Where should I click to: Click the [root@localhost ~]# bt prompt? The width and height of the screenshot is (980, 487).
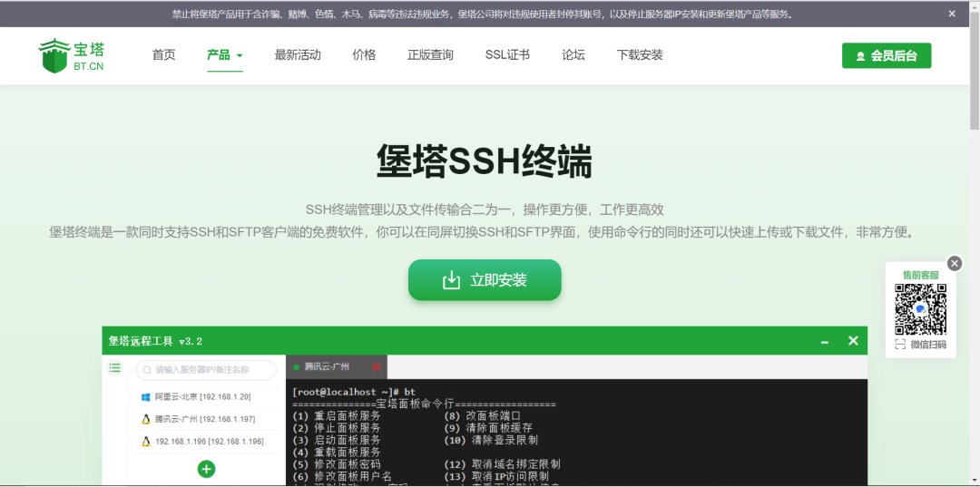point(354,392)
